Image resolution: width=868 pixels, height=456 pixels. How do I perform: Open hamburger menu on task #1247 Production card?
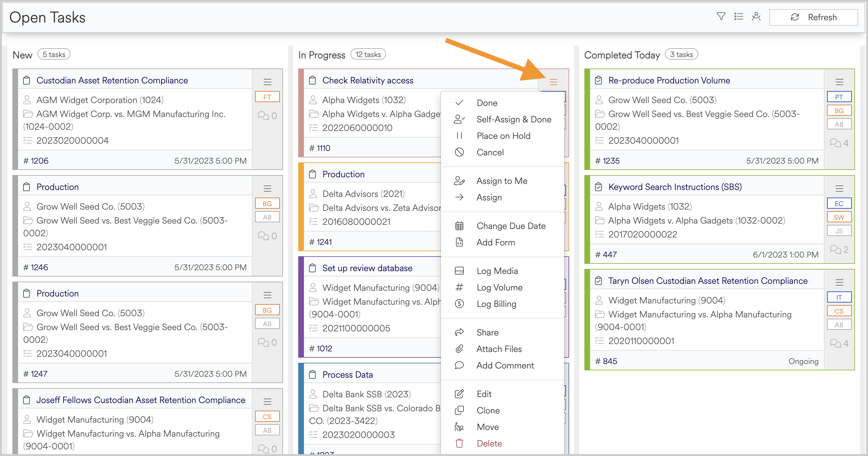pyautogui.click(x=267, y=295)
